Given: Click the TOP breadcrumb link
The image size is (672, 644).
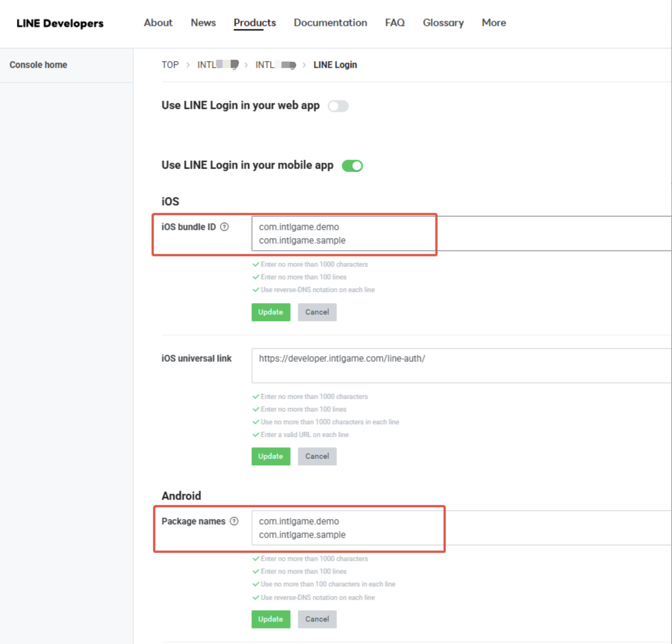Looking at the screenshot, I should tap(170, 65).
